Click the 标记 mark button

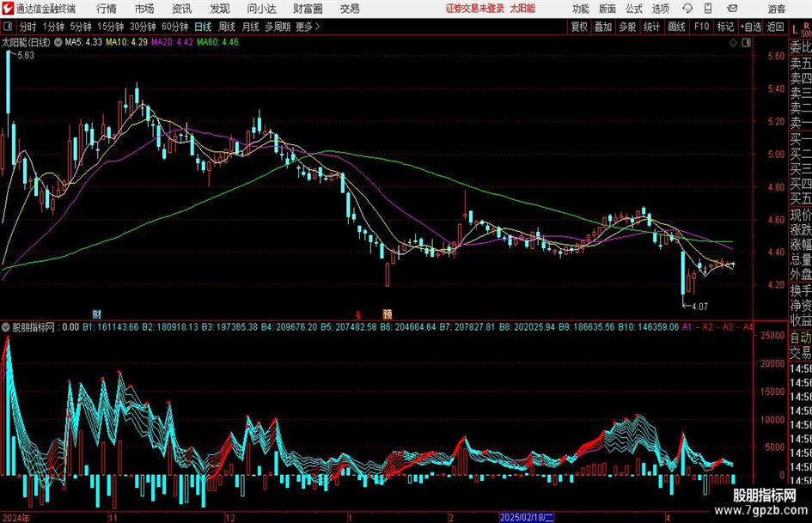(x=725, y=27)
